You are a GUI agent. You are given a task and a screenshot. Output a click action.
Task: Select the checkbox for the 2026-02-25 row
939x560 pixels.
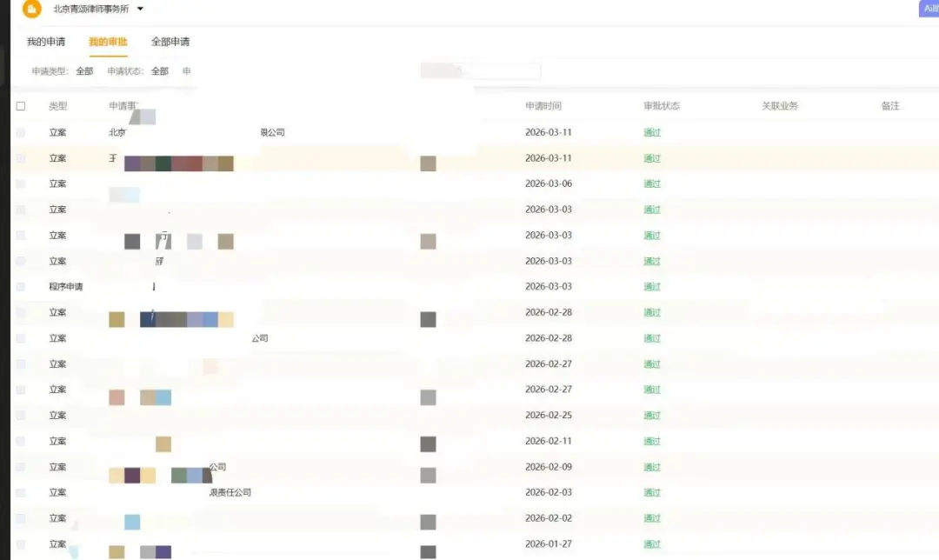21,416
